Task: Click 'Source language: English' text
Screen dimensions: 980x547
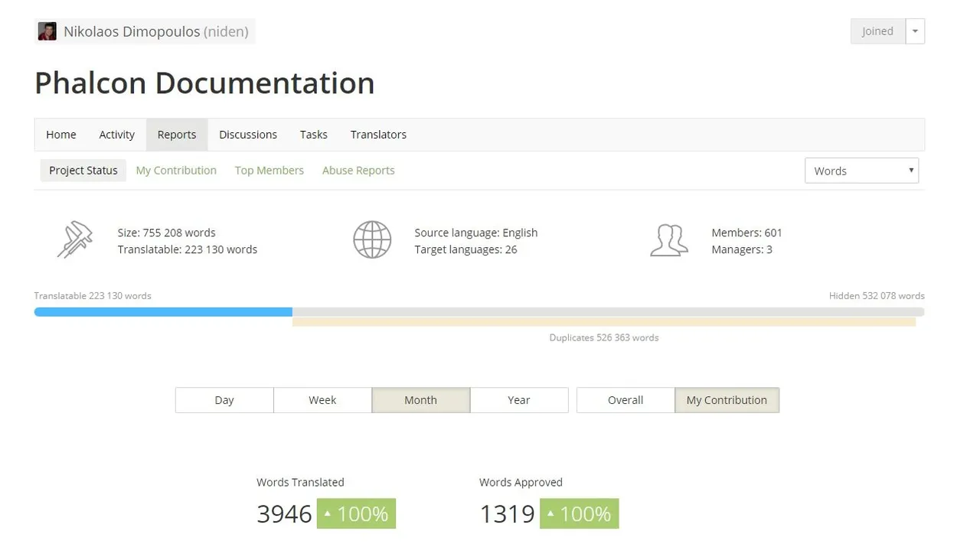Action: click(x=476, y=233)
